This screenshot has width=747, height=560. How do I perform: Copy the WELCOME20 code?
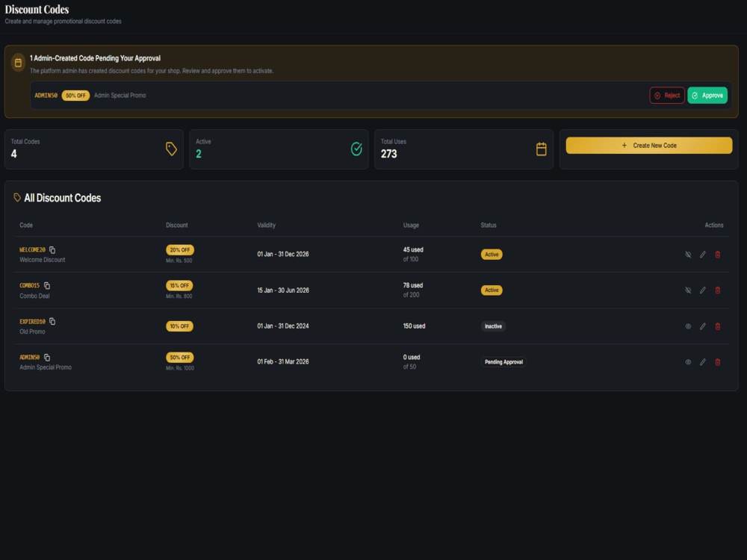(52, 250)
